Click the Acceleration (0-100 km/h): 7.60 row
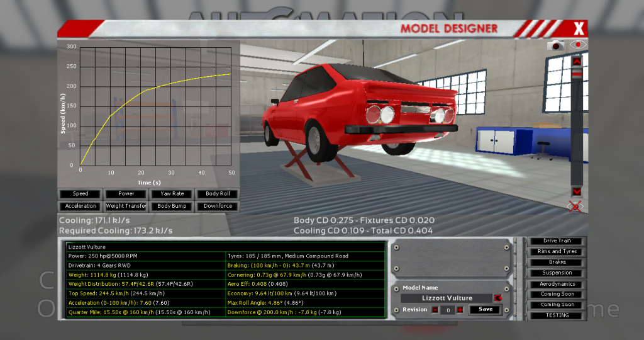Image resolution: width=644 pixels, height=340 pixels. coord(146,303)
